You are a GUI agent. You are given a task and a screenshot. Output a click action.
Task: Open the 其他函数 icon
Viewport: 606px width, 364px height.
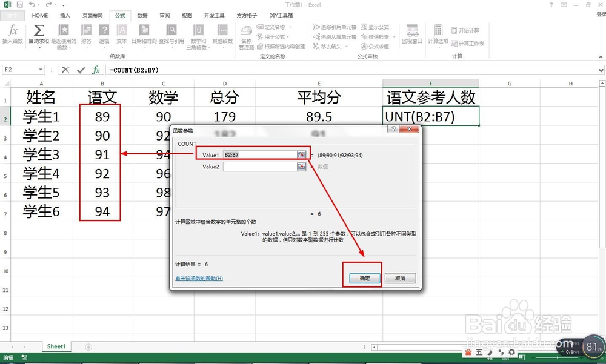coord(222,30)
